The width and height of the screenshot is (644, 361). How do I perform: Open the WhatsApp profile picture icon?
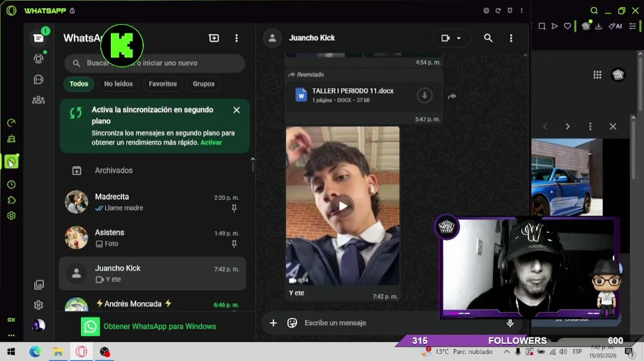pos(39,325)
